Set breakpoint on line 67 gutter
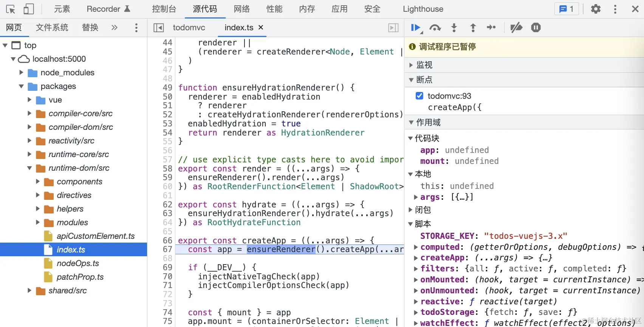The height and width of the screenshot is (327, 644). [x=167, y=249]
